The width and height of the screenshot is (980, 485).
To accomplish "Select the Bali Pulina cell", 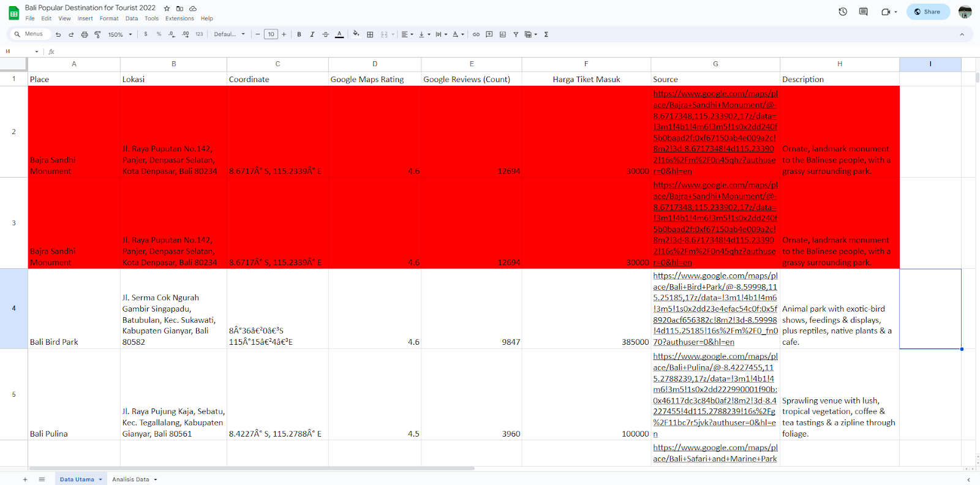I will tap(74, 394).
